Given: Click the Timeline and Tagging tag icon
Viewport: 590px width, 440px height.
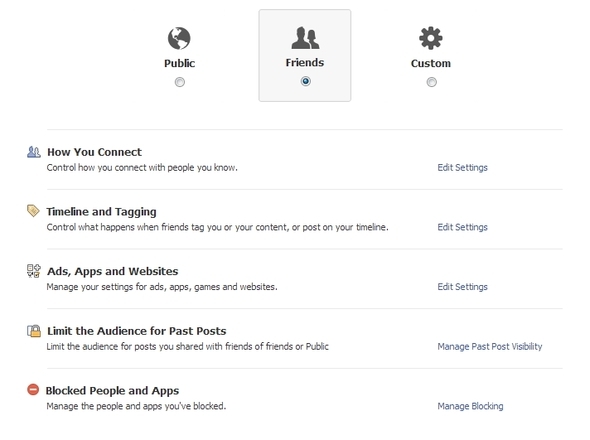Looking at the screenshot, I should pos(33,211).
